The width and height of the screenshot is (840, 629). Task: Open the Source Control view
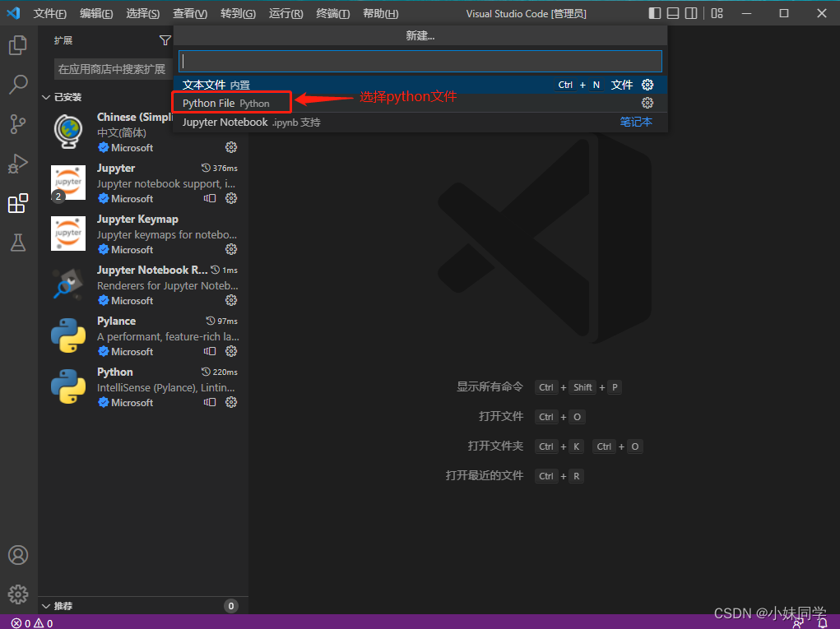pos(18,123)
